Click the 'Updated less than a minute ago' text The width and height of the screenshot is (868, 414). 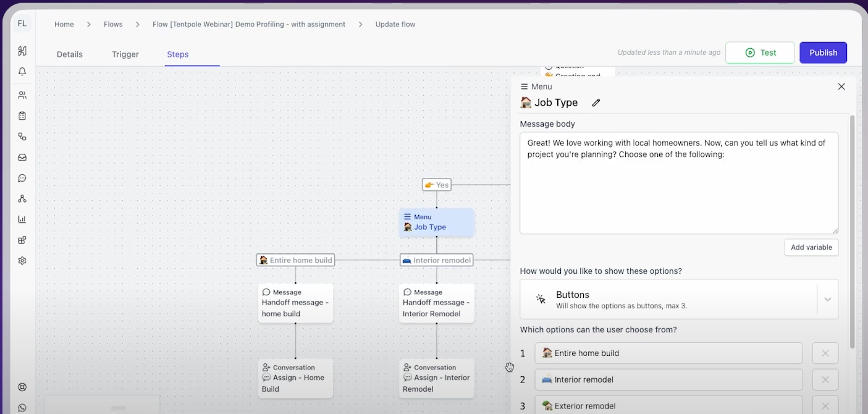(669, 53)
